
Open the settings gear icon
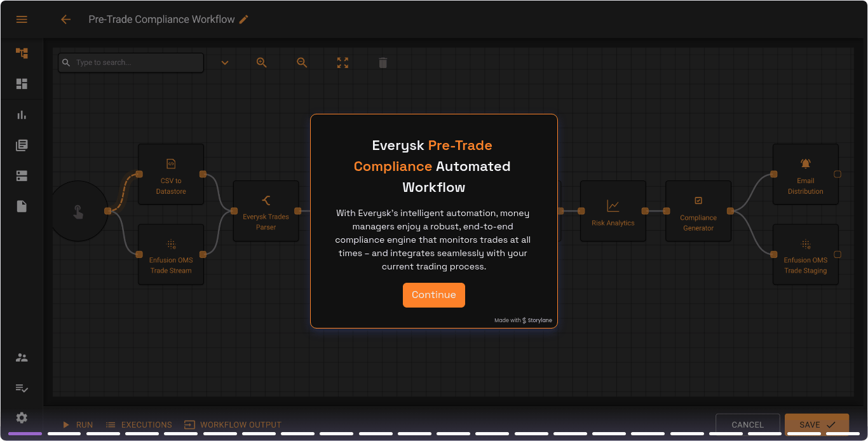(x=22, y=417)
